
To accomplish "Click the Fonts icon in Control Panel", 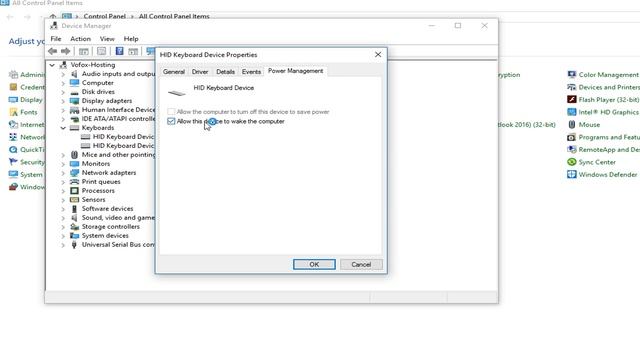I will [13, 112].
